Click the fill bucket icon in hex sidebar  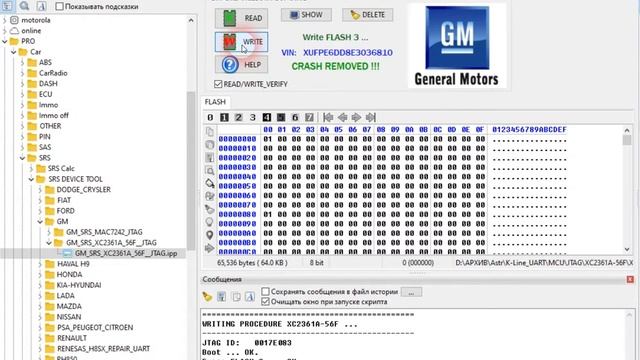point(209,183)
